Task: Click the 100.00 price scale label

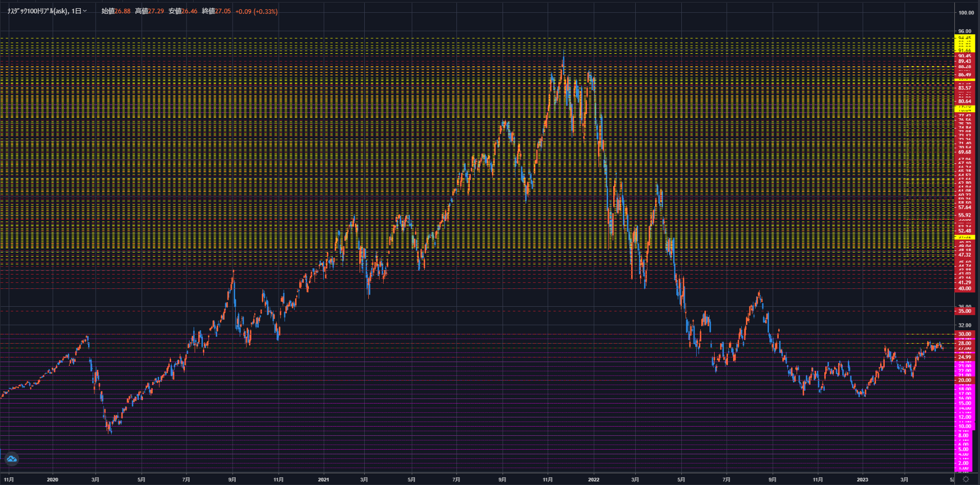Action: pyautogui.click(x=966, y=13)
